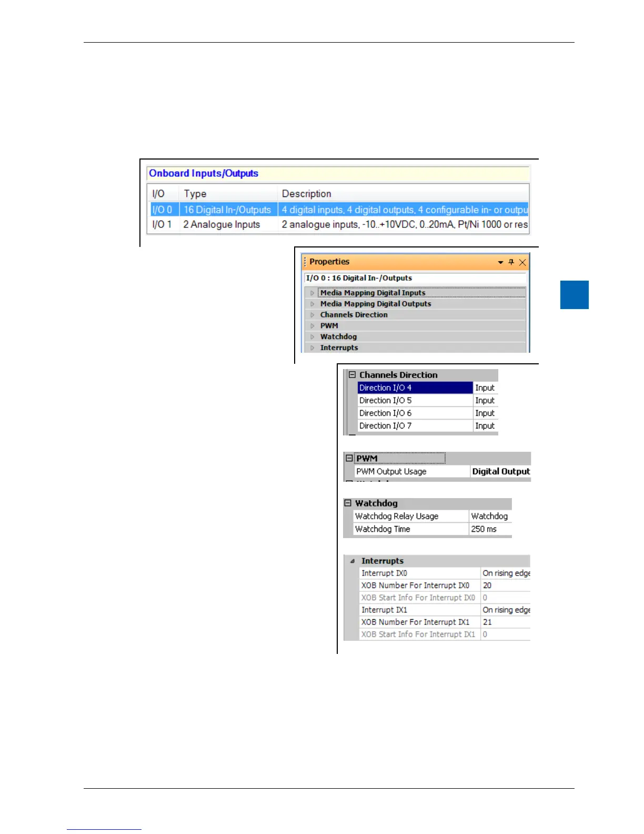Select the Direction I/O 5 property
The image size is (644, 834).
point(415,400)
